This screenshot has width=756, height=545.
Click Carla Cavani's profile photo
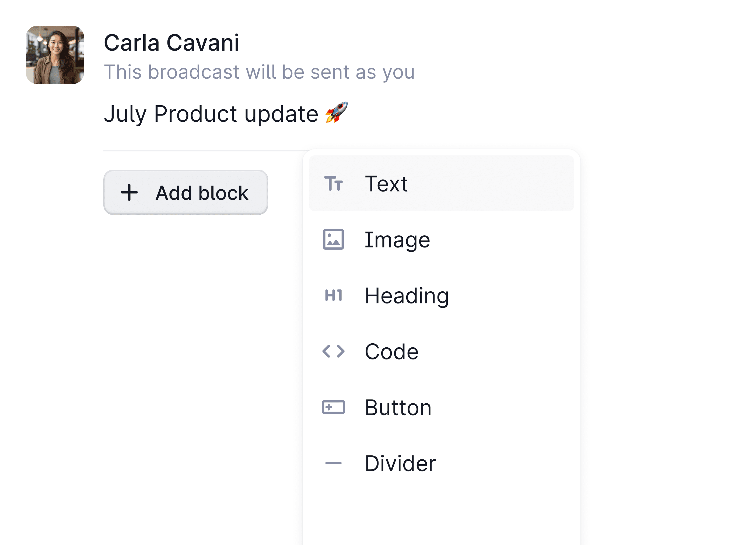pyautogui.click(x=55, y=55)
